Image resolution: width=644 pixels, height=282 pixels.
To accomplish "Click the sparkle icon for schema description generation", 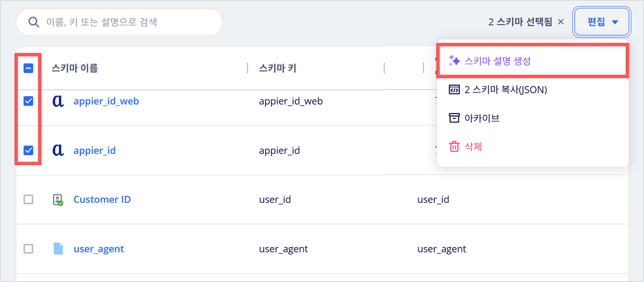I will click(454, 61).
